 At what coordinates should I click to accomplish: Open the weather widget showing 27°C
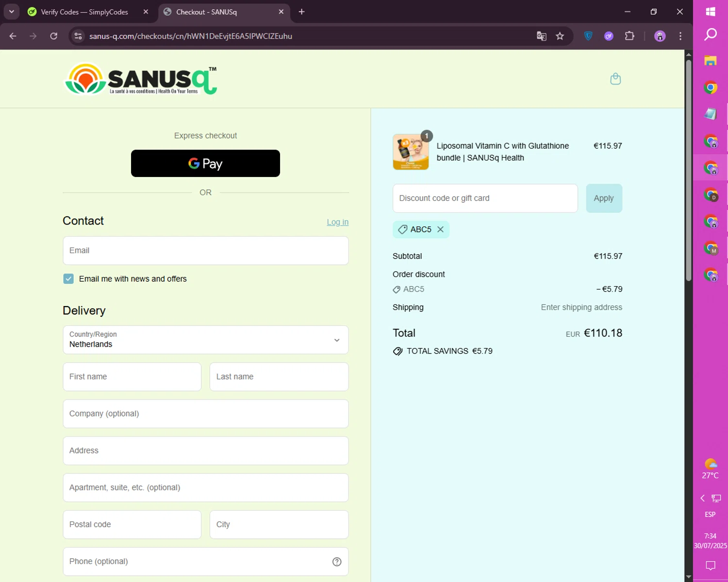tap(711, 469)
